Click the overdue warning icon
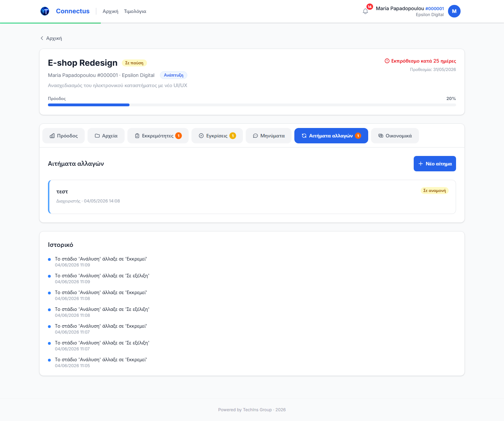Image resolution: width=504 pixels, height=421 pixels. pos(387,61)
